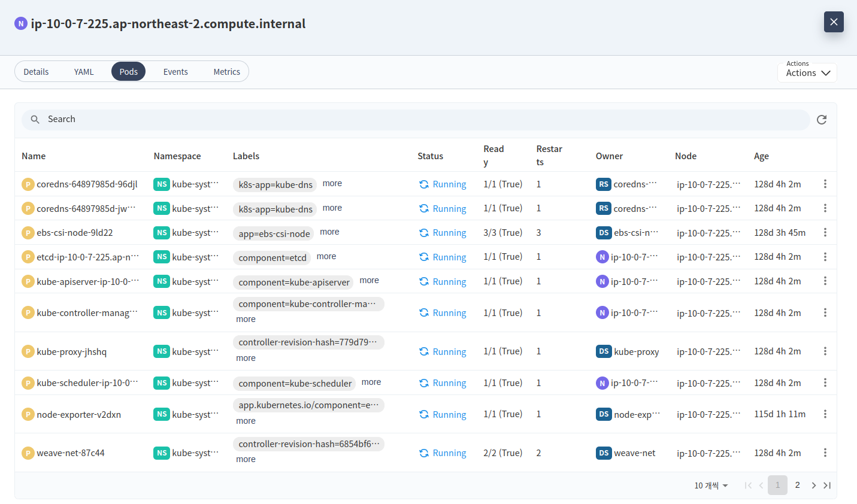Click current page 1 button
This screenshot has width=857, height=504.
777,485
